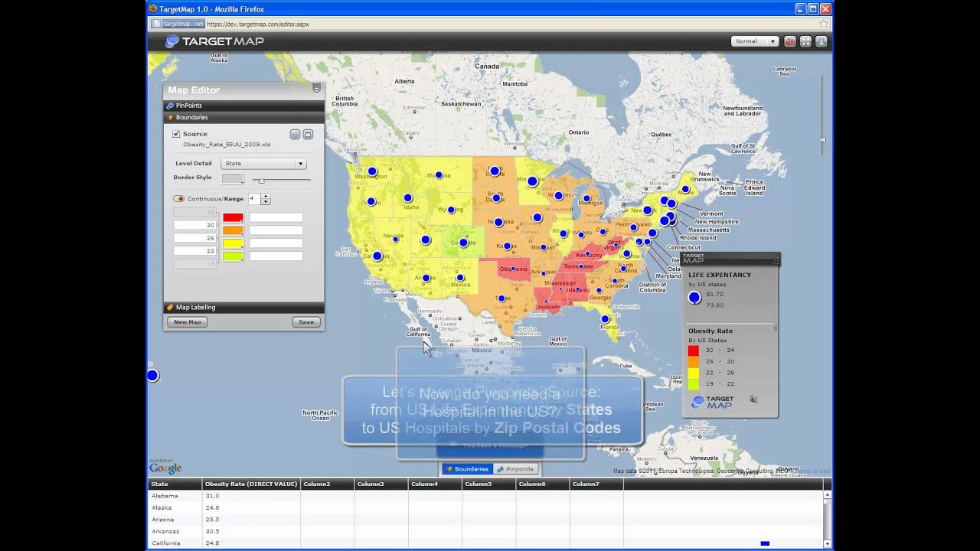Click the Source table view icon
This screenshot has width=980, height=551.
[308, 134]
